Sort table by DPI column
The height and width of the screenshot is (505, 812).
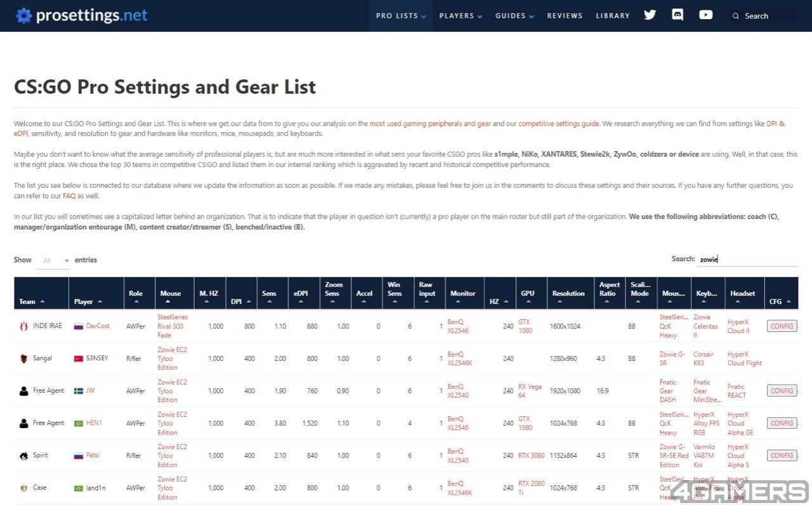(x=242, y=294)
